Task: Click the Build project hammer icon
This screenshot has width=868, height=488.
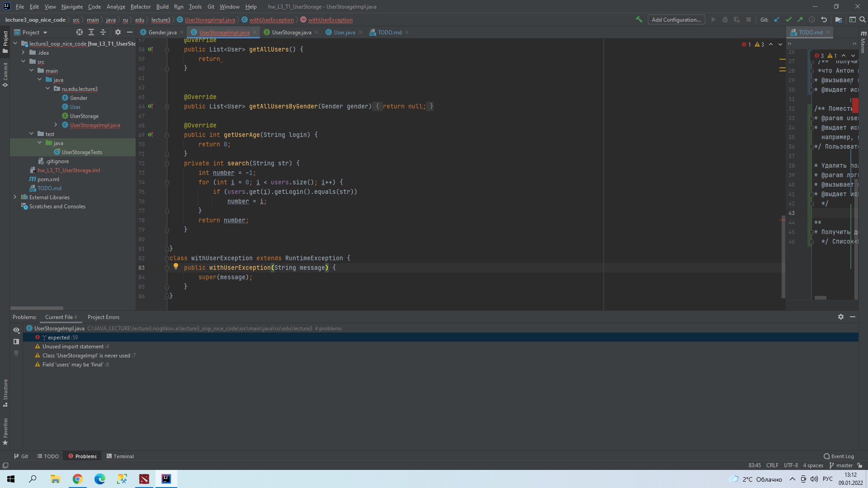Action: [x=639, y=19]
